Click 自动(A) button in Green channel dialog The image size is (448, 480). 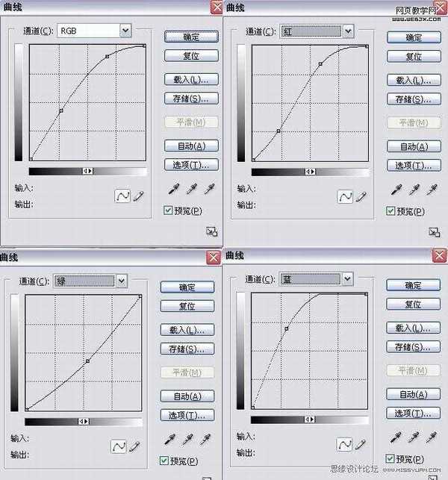pos(187,396)
